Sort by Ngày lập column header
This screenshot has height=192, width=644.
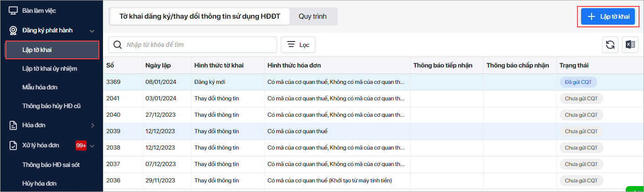158,65
